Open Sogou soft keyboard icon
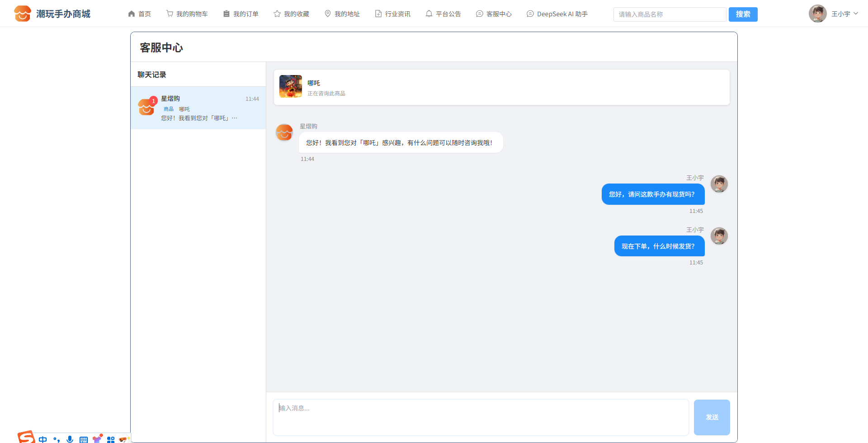 pyautogui.click(x=84, y=439)
